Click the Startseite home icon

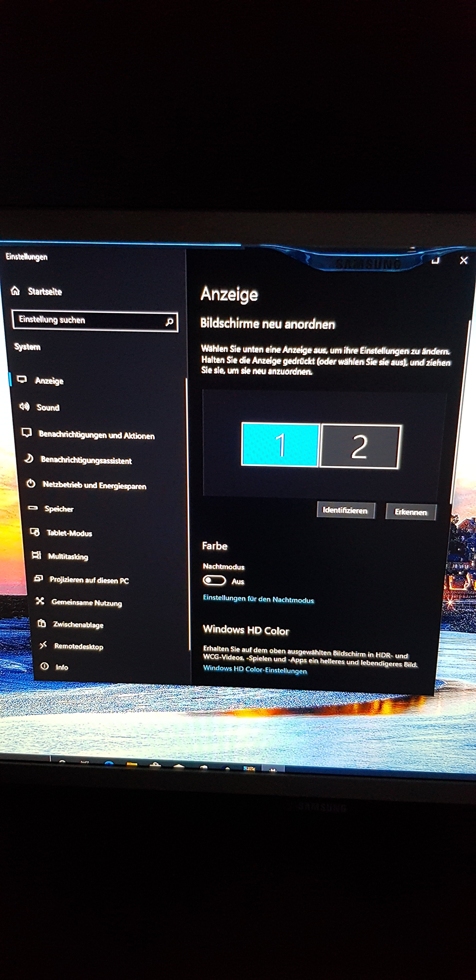tap(15, 291)
